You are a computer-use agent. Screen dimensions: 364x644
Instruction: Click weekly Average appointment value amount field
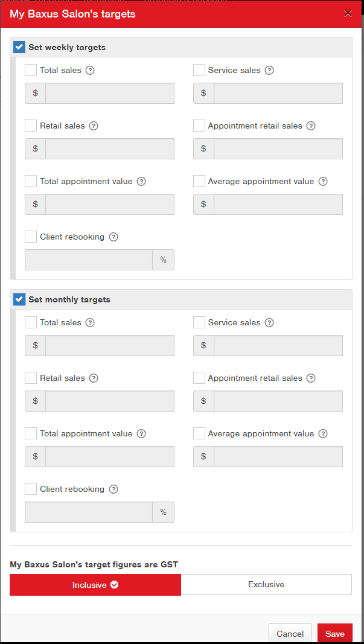click(278, 204)
